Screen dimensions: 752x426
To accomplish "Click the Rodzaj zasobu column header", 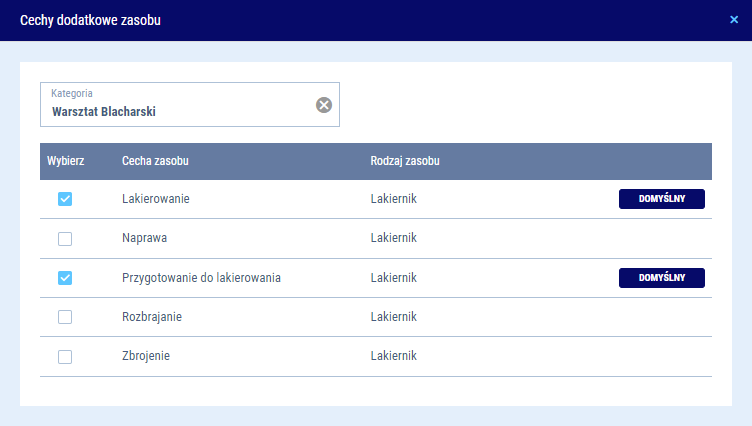I will point(405,161).
